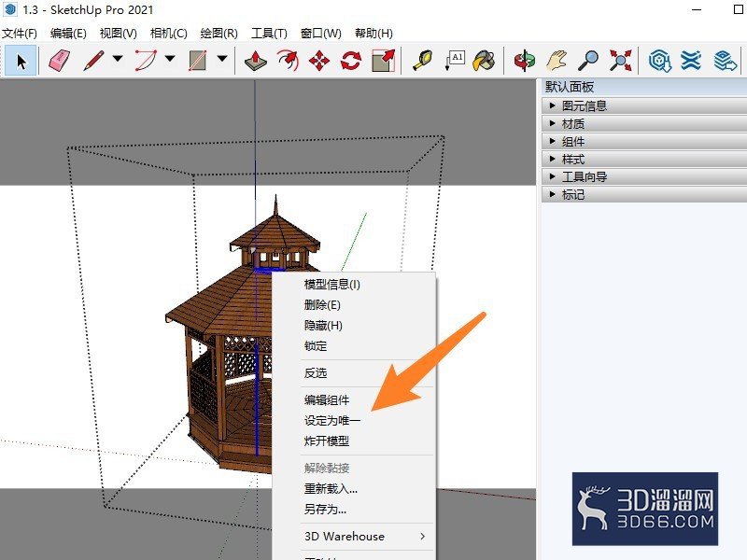
Task: Expand the 标记 panel
Action: point(644,195)
